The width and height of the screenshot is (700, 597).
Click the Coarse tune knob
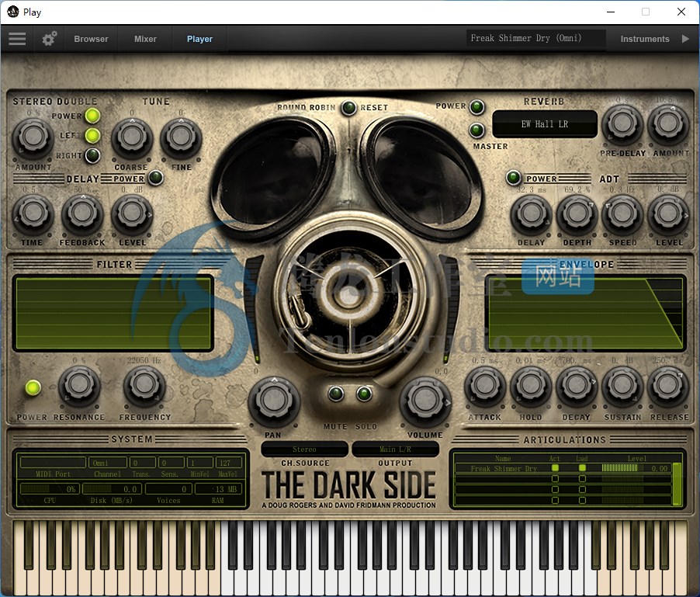click(132, 138)
